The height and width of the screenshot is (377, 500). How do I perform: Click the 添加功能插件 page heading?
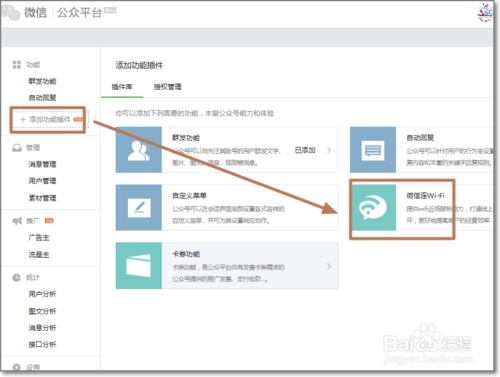pos(139,65)
